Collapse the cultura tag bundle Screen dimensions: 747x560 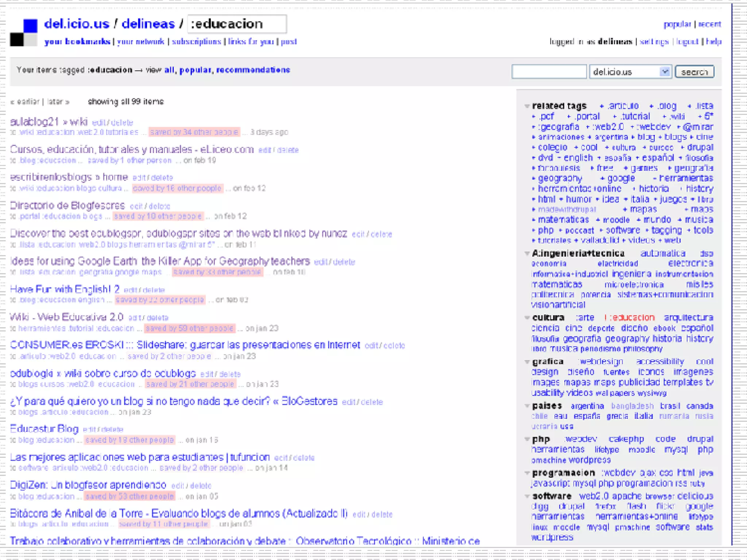(527, 318)
